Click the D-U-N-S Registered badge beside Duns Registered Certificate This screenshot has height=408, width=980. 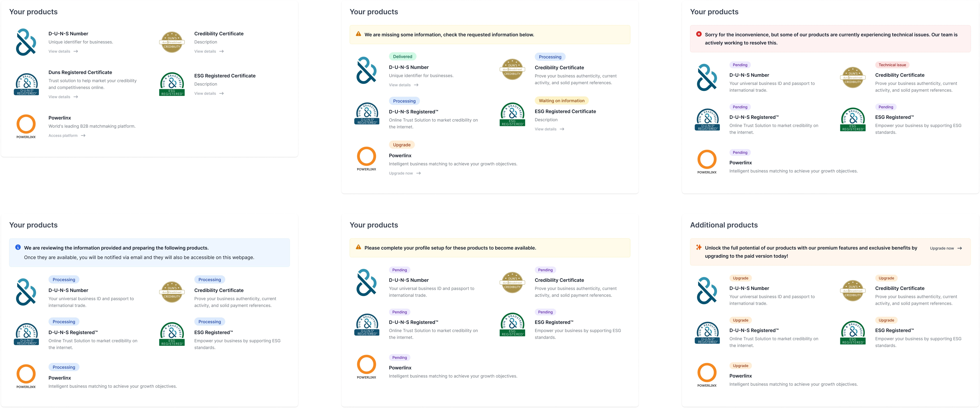point(26,84)
